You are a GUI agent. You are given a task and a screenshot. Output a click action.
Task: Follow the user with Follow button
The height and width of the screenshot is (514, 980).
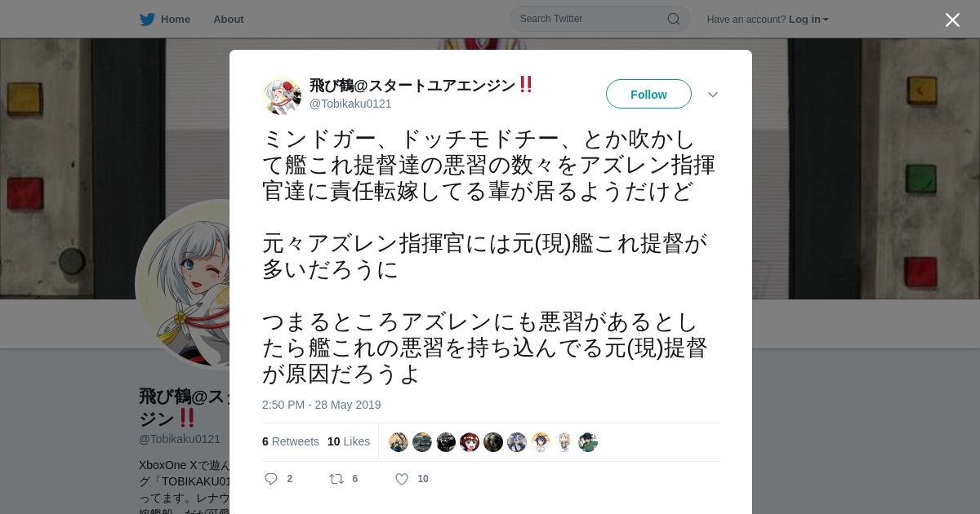tap(648, 94)
